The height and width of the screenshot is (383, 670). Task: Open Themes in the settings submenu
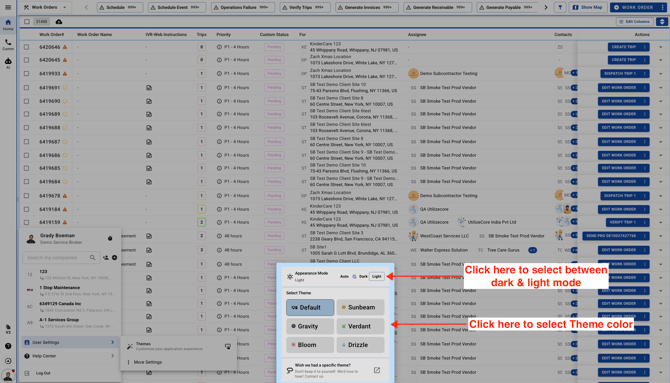[x=179, y=346]
